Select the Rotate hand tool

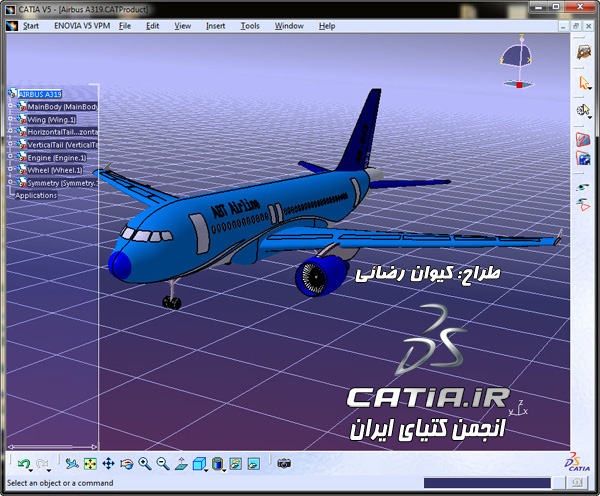127,464
